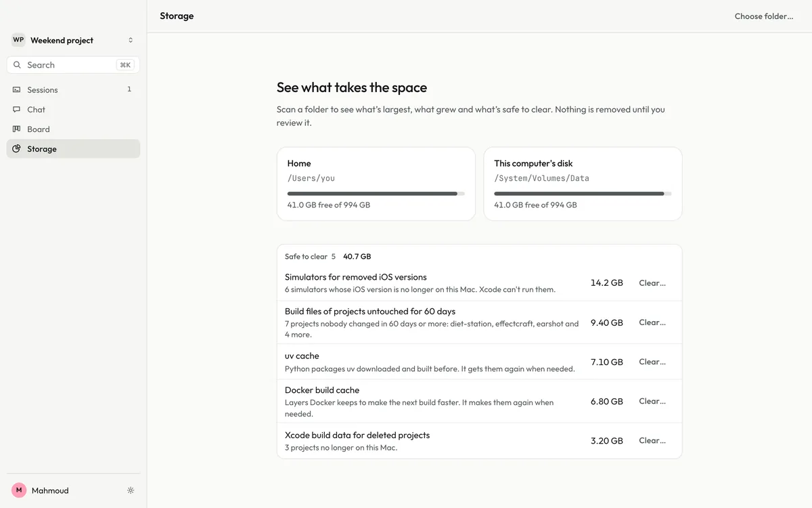Click the 3.20 GB size value
This screenshot has height=508, width=812.
607,440
